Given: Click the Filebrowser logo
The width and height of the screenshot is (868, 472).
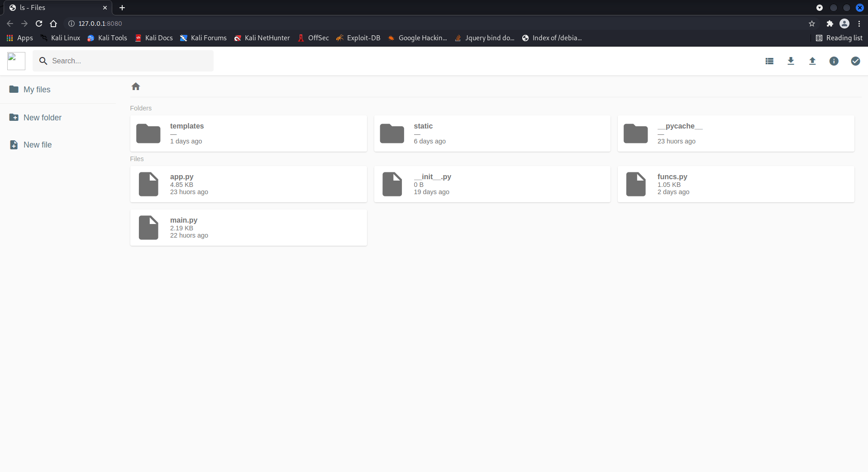Looking at the screenshot, I should click(16, 61).
